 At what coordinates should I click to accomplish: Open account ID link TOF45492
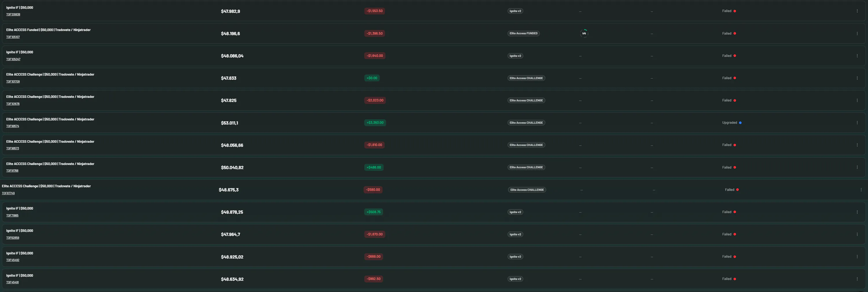(12, 260)
